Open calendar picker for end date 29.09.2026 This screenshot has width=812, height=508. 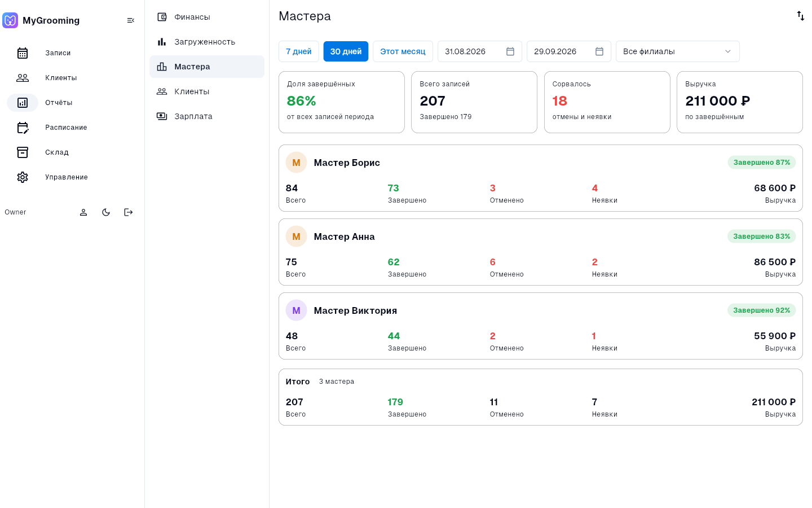tap(599, 51)
